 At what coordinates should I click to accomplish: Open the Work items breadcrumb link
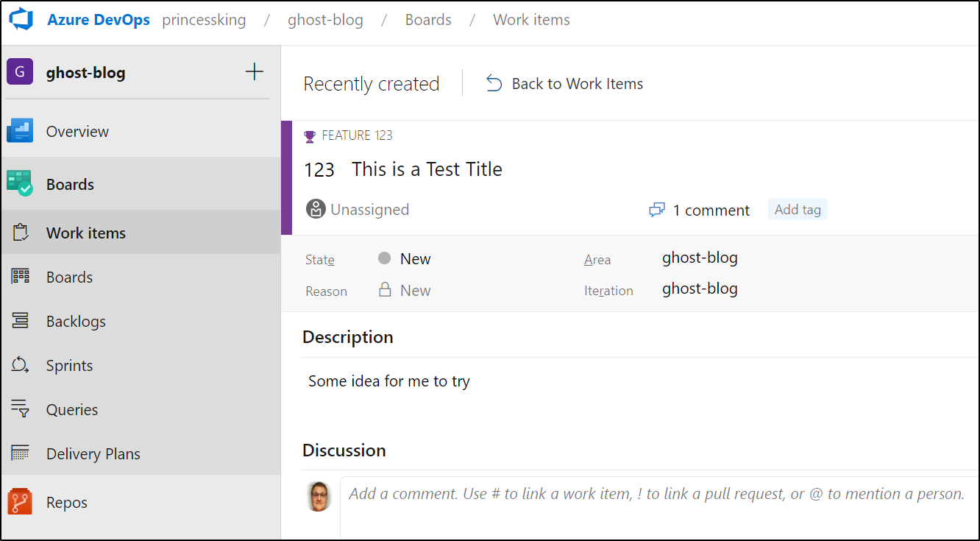[x=531, y=20]
